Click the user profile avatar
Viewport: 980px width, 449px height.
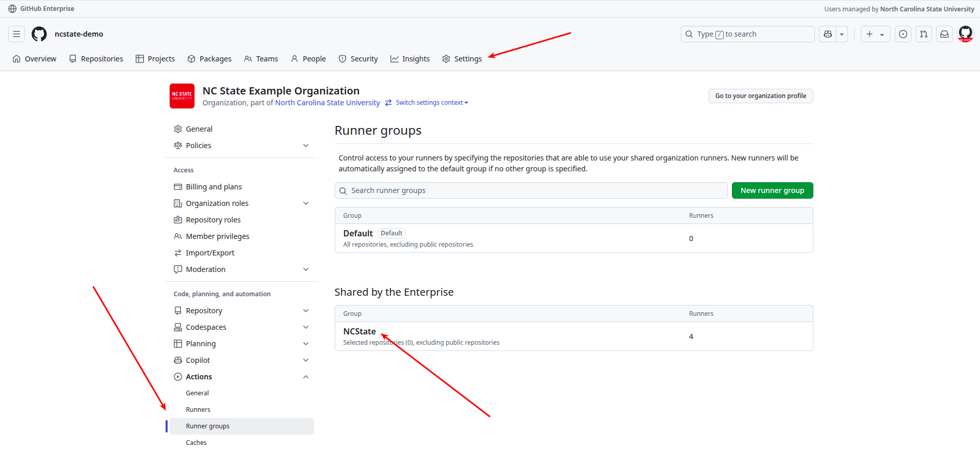[x=965, y=34]
